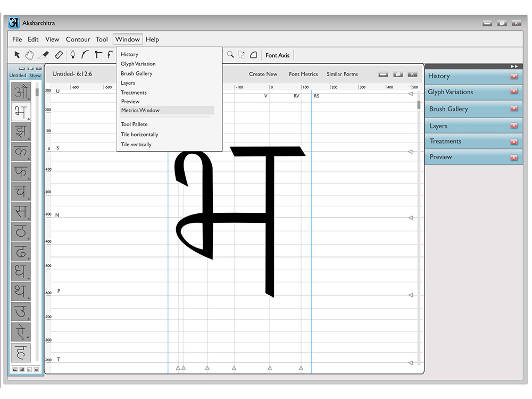The height and width of the screenshot is (399, 532).
Task: Open the Help menu
Action: 152,39
